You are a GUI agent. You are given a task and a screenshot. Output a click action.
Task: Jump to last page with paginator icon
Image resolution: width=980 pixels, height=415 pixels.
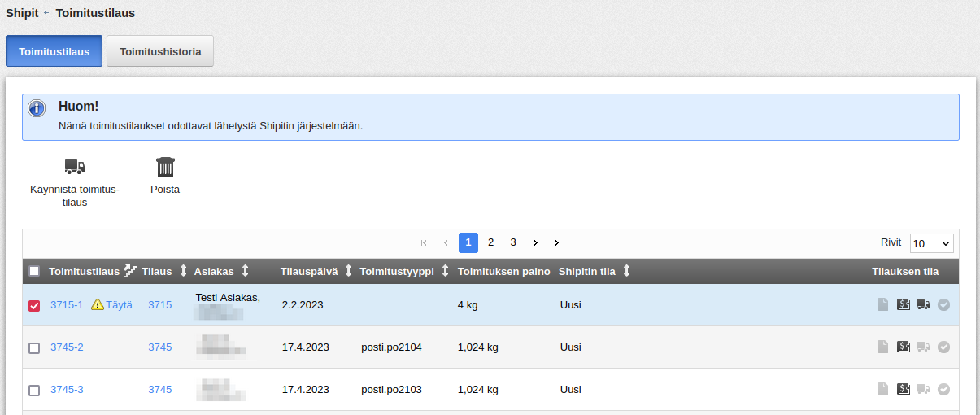pyautogui.click(x=557, y=242)
